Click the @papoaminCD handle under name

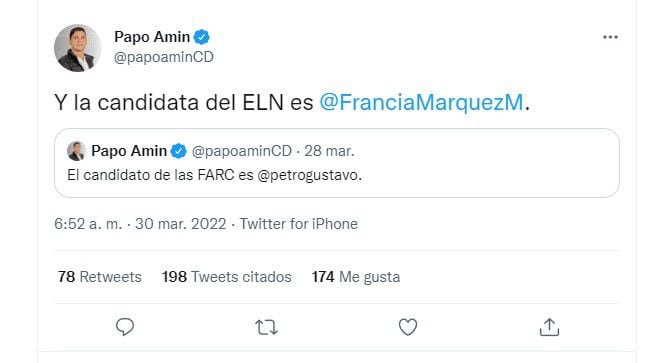pyautogui.click(x=164, y=57)
